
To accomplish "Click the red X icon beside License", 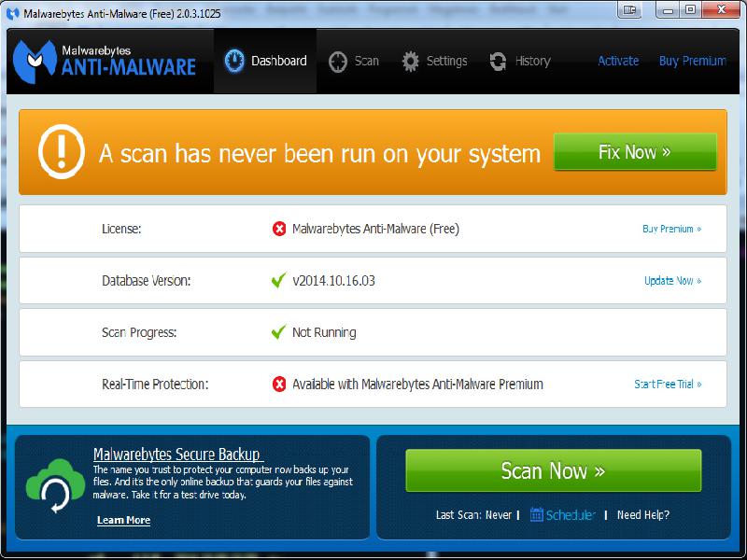I will click(279, 229).
